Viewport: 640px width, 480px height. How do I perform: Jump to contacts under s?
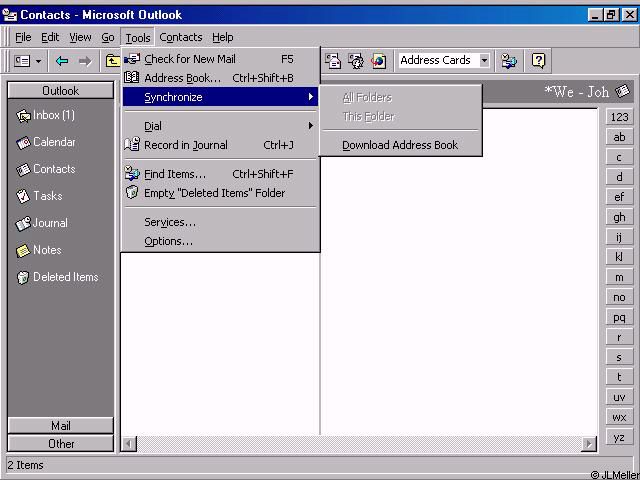click(x=619, y=357)
